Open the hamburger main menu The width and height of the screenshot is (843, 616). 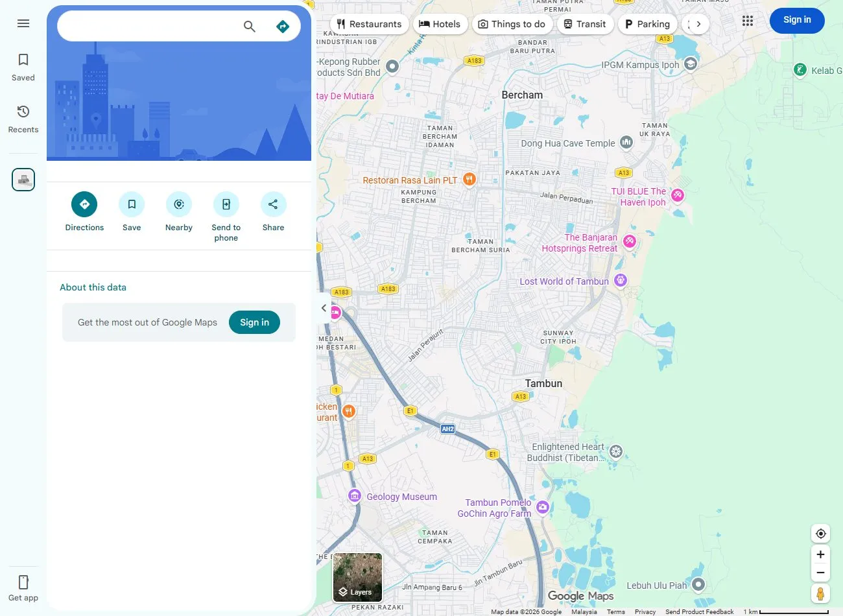point(23,23)
